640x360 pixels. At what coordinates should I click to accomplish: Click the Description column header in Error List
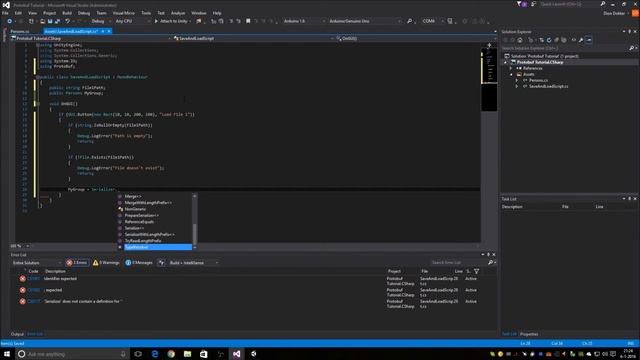point(56,271)
